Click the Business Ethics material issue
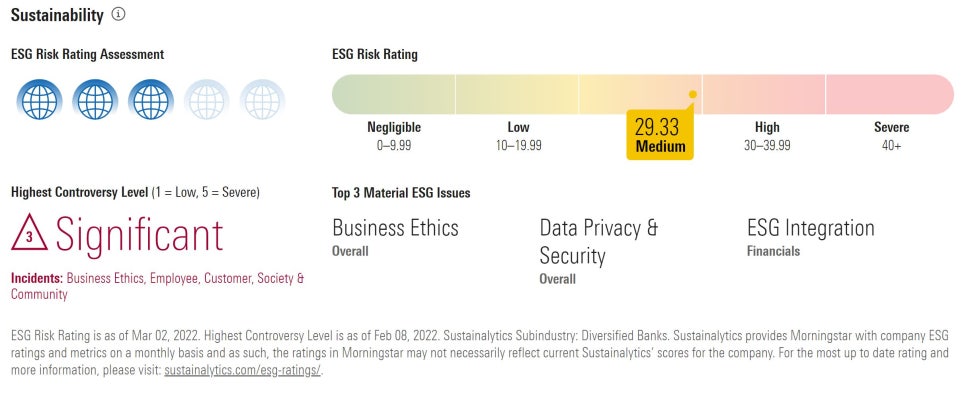The height and width of the screenshot is (394, 966). (396, 228)
